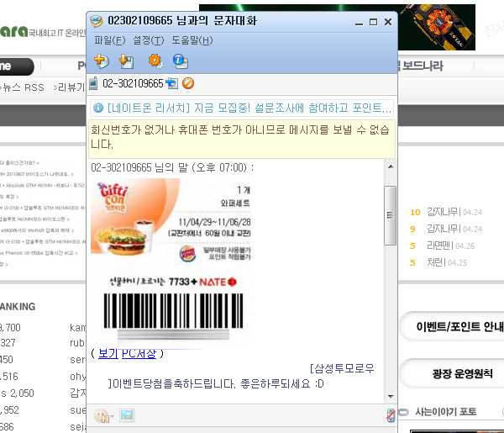Click add-to-contacts icon next to phone number
Image resolution: width=504 pixels, height=433 pixels.
pyautogui.click(x=171, y=83)
